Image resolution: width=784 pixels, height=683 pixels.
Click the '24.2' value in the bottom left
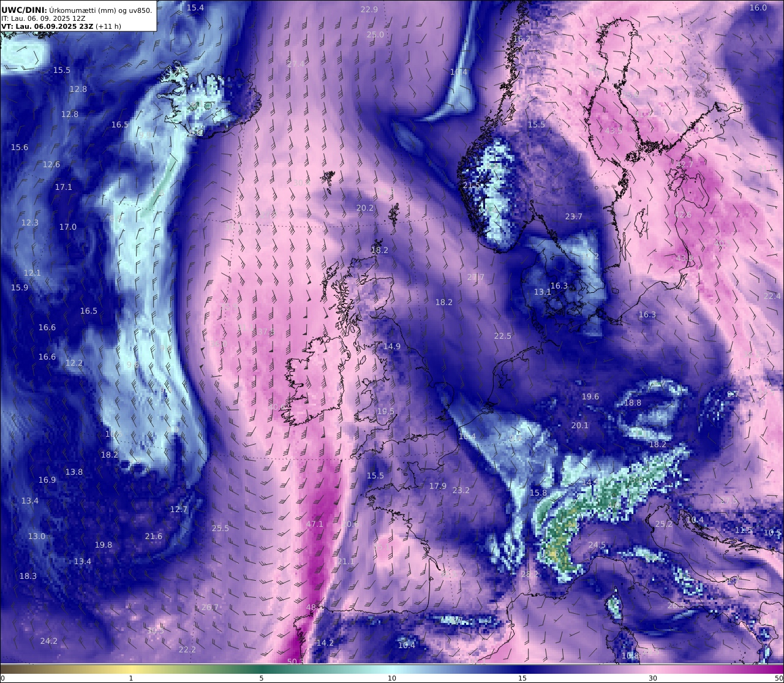pos(49,641)
